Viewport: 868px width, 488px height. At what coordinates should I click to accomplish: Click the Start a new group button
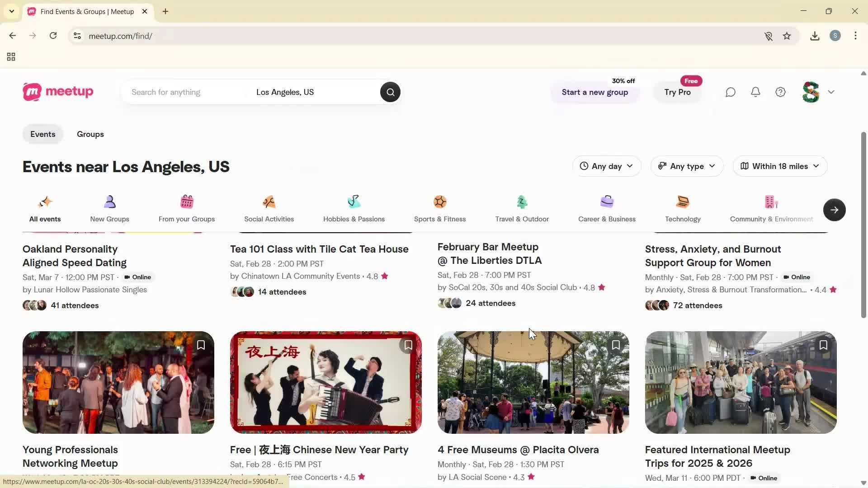point(594,92)
